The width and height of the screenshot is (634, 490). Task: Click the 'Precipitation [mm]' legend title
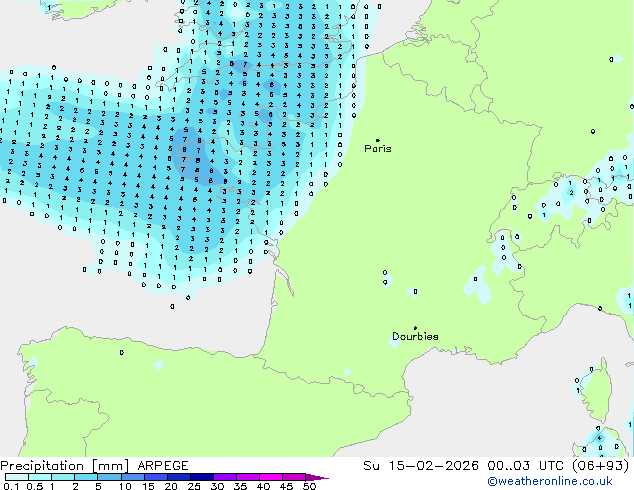click(x=64, y=466)
